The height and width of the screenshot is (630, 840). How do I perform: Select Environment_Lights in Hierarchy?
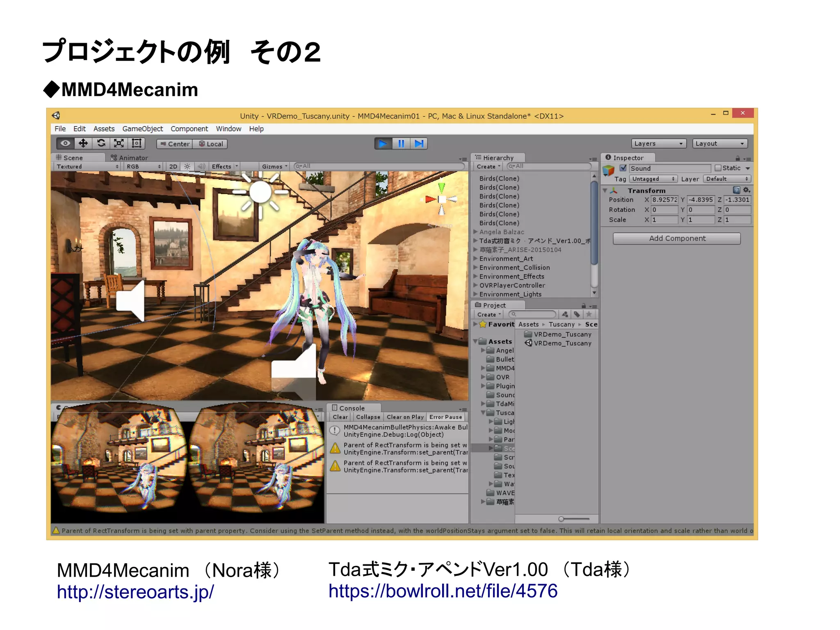[x=510, y=294]
